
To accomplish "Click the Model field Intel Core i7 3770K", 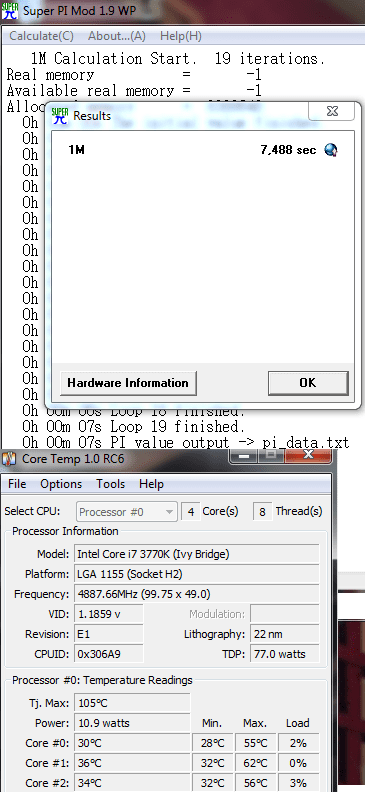I will 196,554.
